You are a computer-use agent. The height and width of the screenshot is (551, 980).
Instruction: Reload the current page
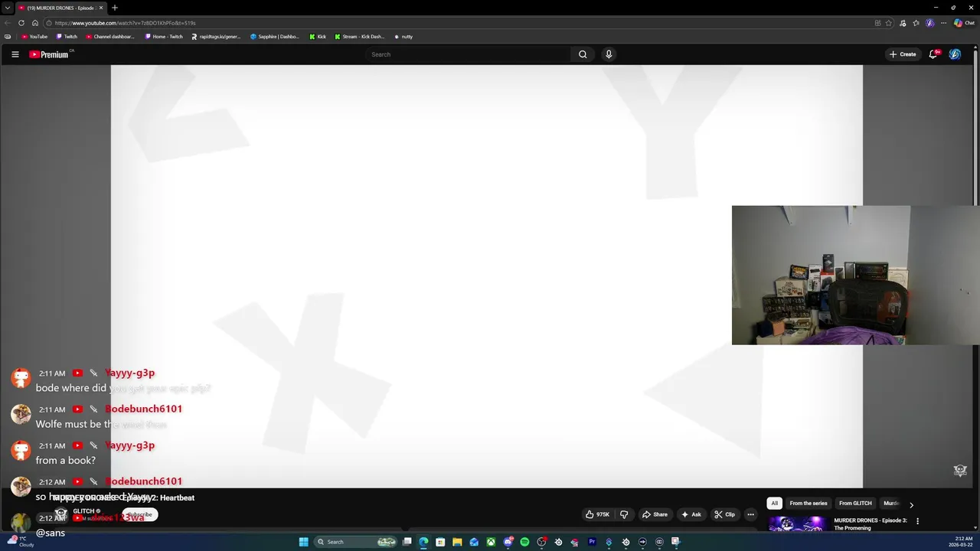(21, 23)
